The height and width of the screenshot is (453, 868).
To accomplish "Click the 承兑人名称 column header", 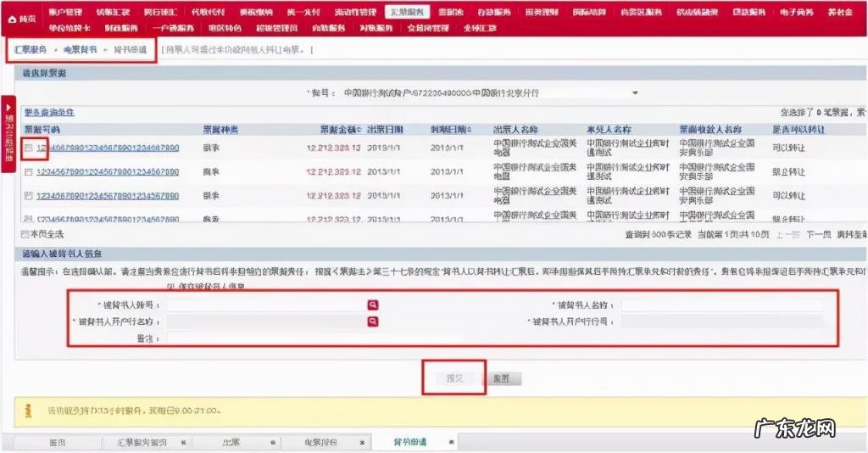I will (x=609, y=130).
